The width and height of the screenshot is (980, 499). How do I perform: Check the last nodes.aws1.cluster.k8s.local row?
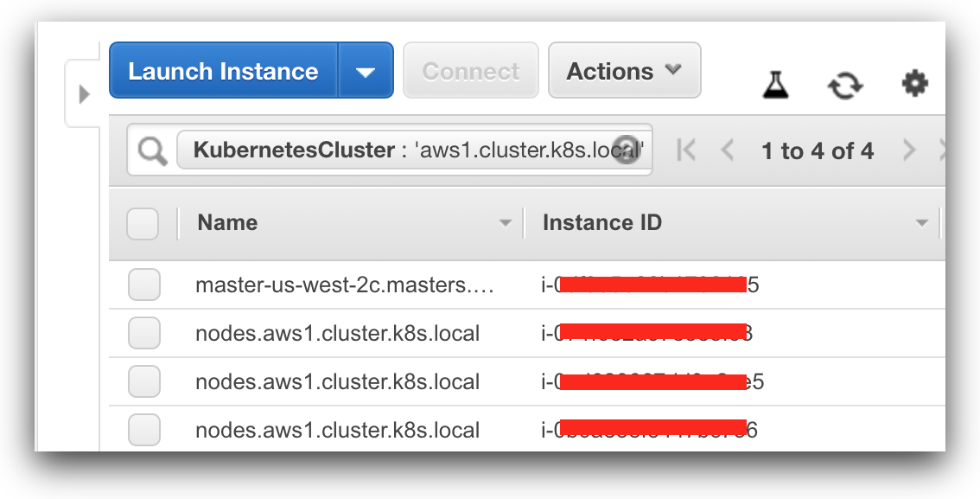tap(144, 430)
